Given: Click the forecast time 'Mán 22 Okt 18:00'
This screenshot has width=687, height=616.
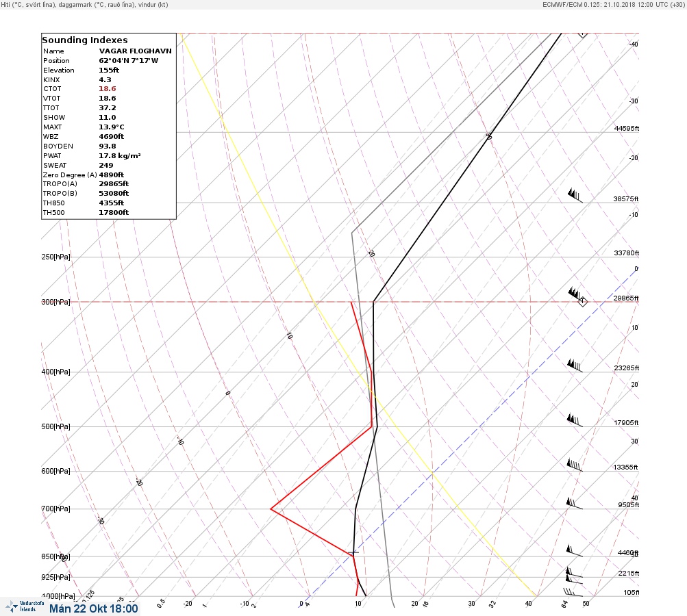Looking at the screenshot, I should point(93,608).
